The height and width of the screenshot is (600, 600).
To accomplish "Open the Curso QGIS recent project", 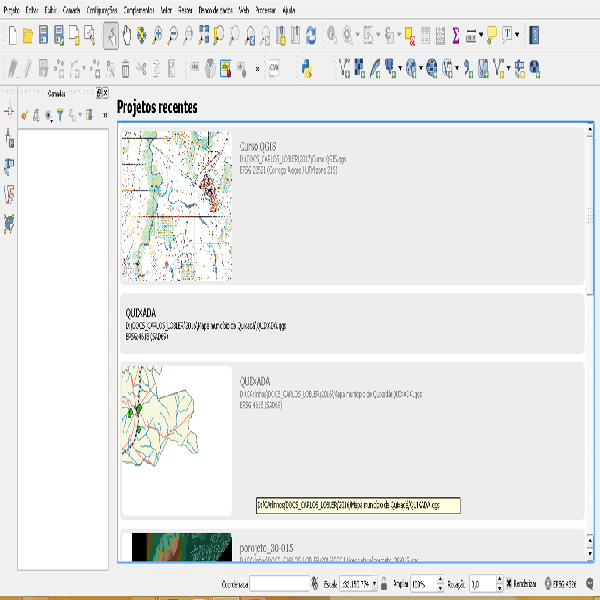I will pyautogui.click(x=352, y=206).
